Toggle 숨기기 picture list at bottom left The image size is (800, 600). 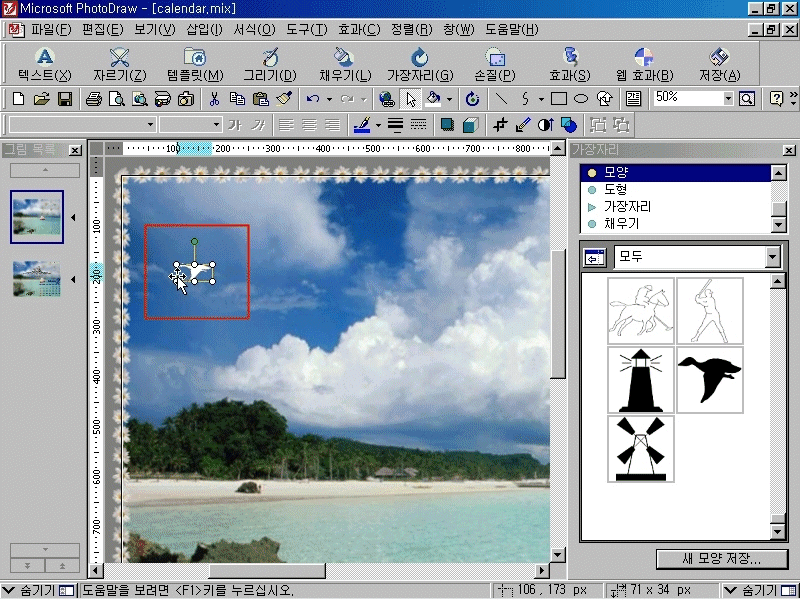(x=37, y=590)
